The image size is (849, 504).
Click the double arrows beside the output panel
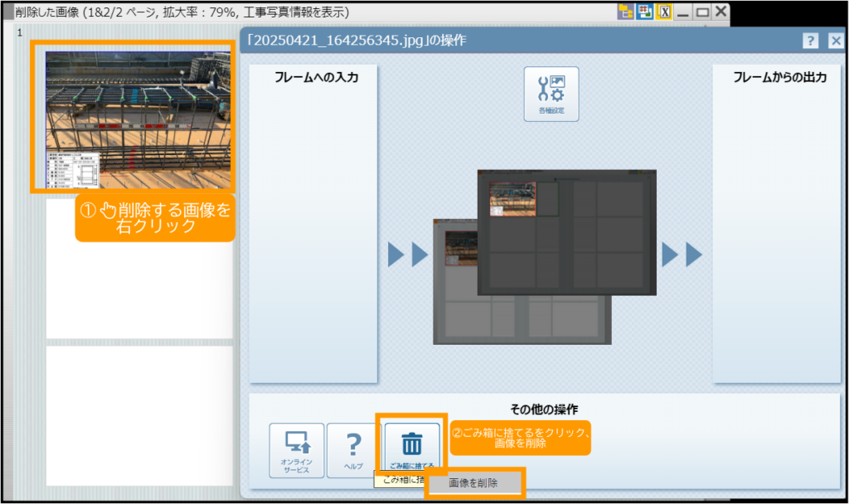tap(682, 255)
